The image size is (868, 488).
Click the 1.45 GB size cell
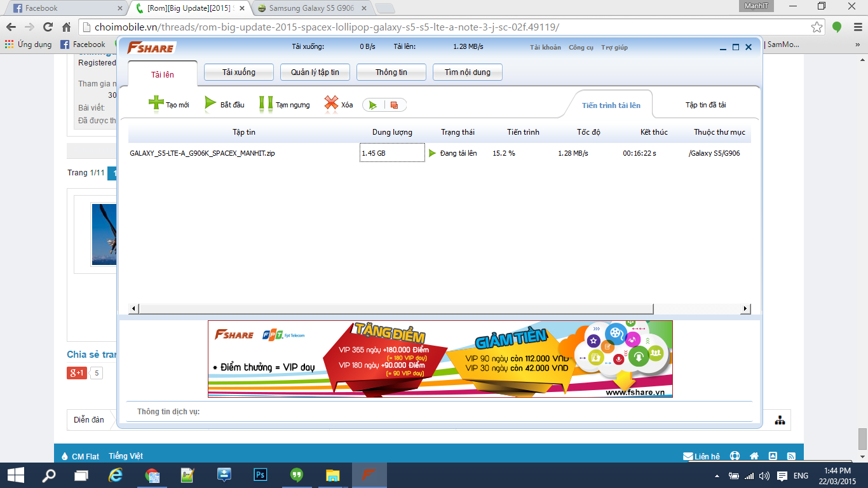392,153
